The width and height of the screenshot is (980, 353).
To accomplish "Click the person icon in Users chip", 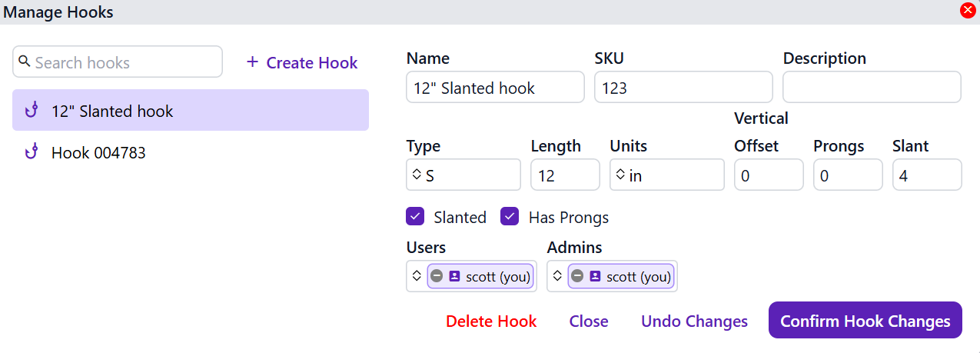I will tap(454, 276).
